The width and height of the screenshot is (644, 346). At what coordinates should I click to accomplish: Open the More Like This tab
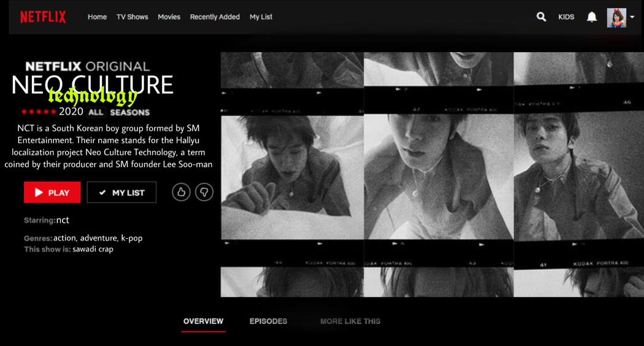point(350,321)
